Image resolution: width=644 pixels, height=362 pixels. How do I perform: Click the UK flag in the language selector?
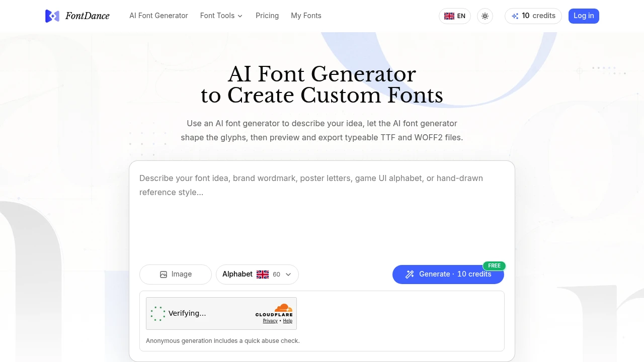tap(449, 16)
